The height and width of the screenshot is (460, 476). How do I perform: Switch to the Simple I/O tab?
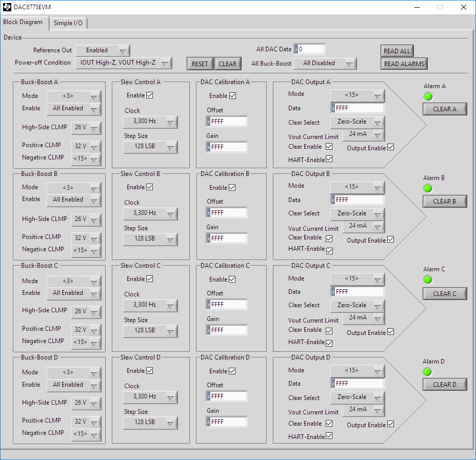coord(68,23)
